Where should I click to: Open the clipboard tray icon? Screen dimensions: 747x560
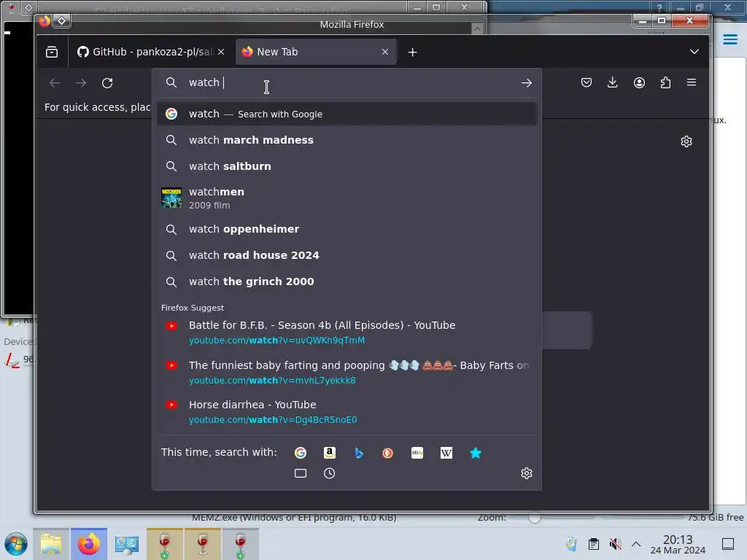(594, 544)
